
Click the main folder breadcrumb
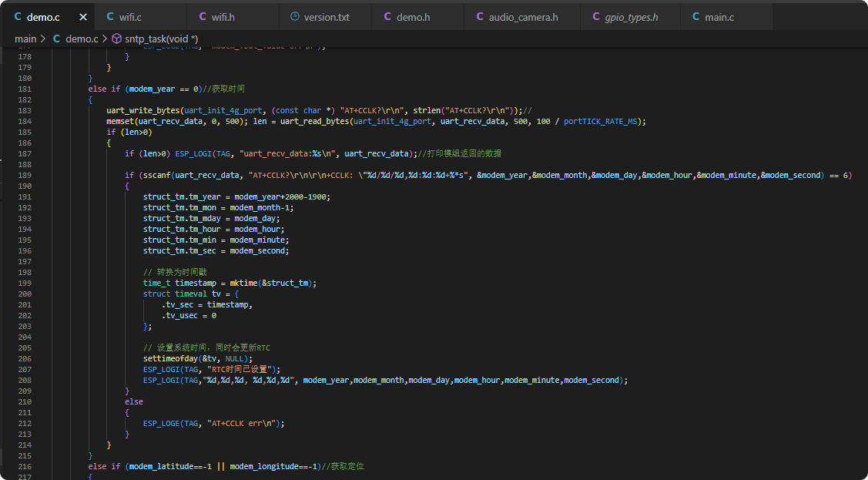coord(25,39)
